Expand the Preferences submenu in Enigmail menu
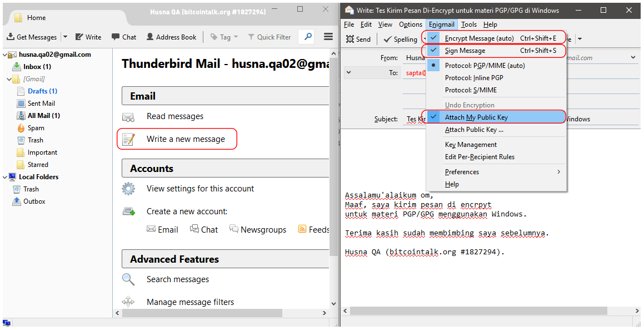Viewport: 644px width, 330px height. pos(497,172)
